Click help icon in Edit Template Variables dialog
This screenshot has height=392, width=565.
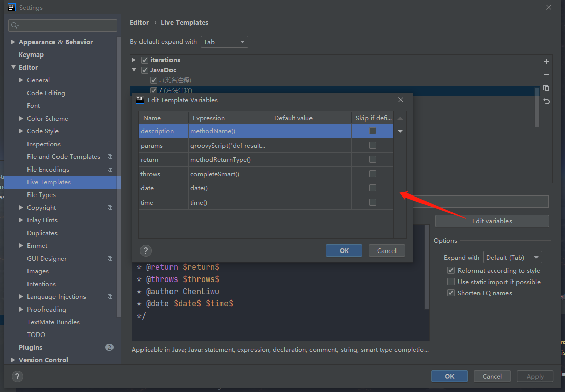coord(146,250)
